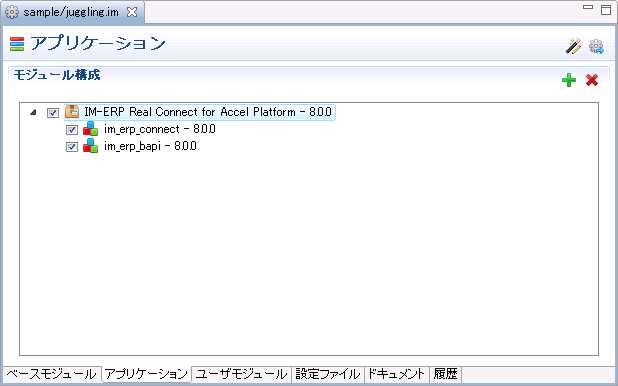Open the ユーザモジュール tab
Viewport: 618px width, 386px height.
(241, 374)
